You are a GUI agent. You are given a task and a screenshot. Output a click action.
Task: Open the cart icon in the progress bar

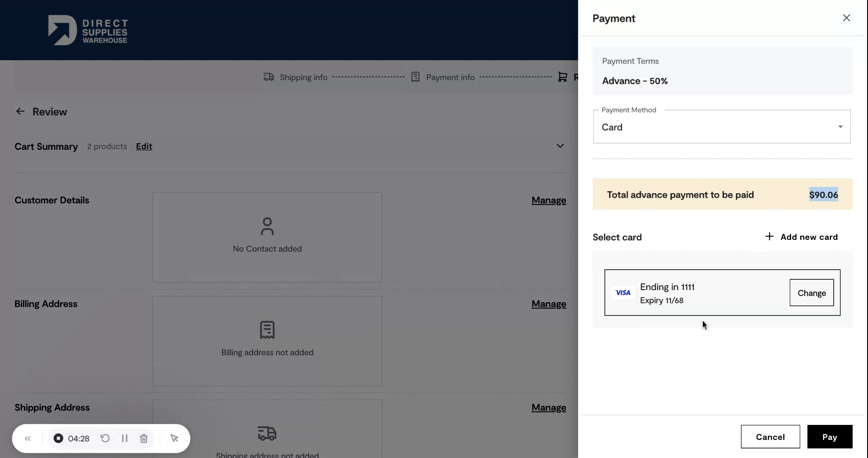(562, 77)
